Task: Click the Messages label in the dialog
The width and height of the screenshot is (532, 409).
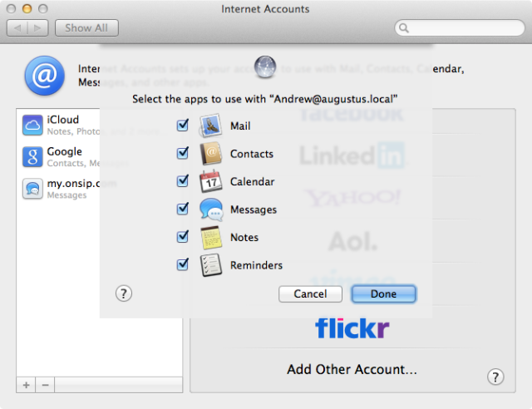Action: coord(254,209)
